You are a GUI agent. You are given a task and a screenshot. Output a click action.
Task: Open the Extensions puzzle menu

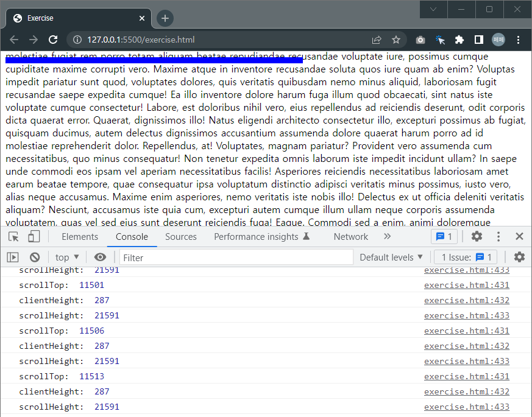click(459, 40)
